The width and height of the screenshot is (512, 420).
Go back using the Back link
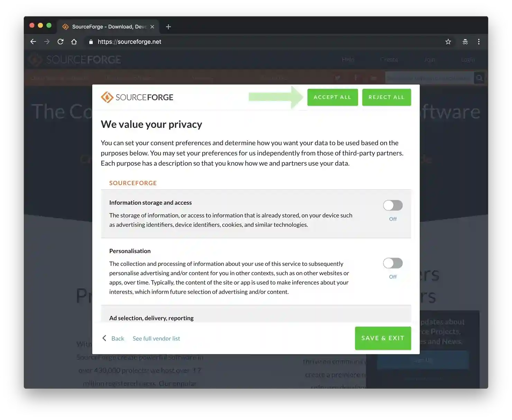(x=118, y=338)
